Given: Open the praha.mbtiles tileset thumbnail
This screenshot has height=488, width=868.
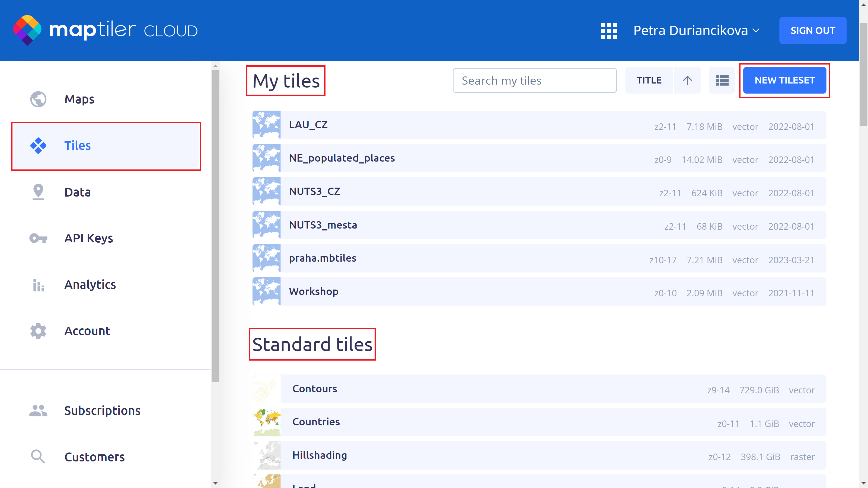Looking at the screenshot, I should pyautogui.click(x=266, y=258).
